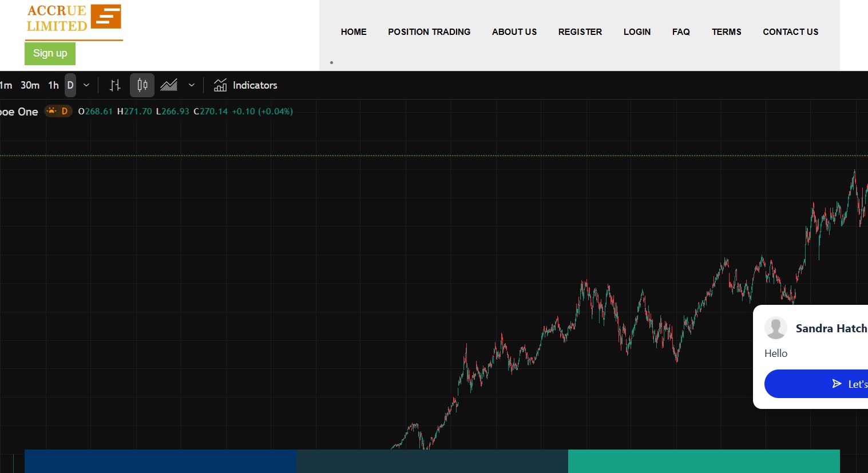The image size is (868, 473).
Task: Go to the CONTACT US menu item
Action: pos(790,31)
